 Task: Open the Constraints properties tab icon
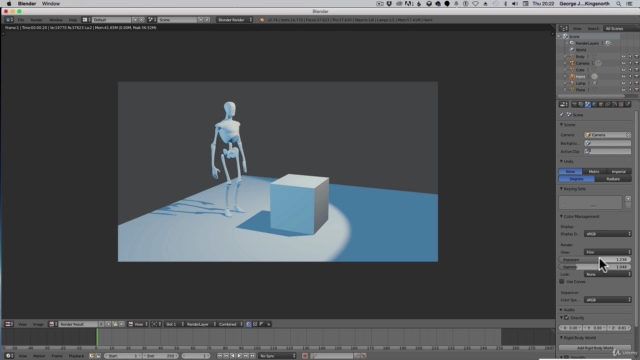coord(608,104)
